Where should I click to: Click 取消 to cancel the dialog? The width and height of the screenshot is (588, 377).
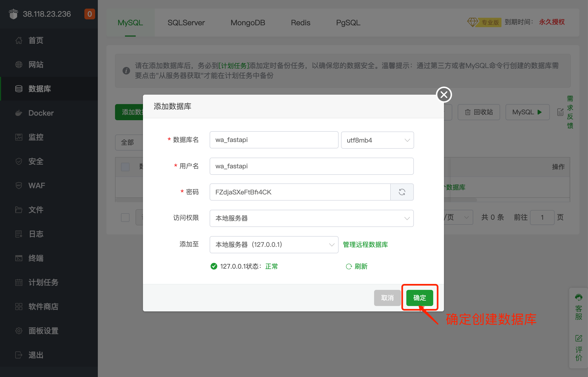coord(387,298)
